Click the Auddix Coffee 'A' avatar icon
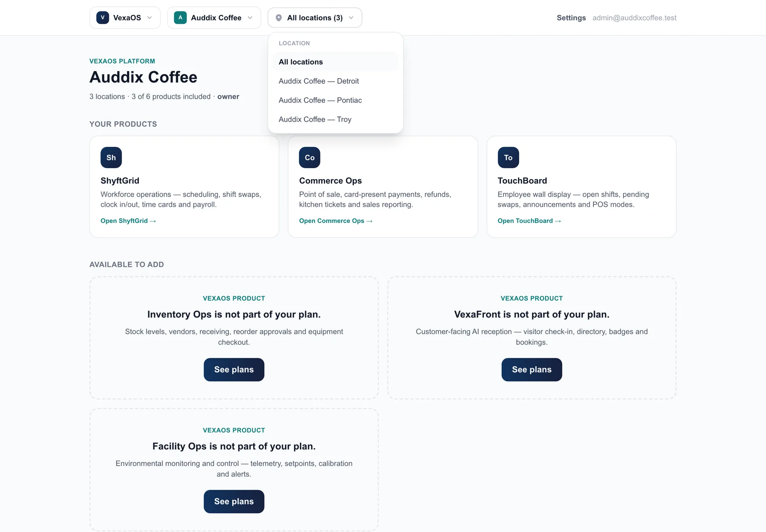The width and height of the screenshot is (766, 532). click(x=180, y=17)
